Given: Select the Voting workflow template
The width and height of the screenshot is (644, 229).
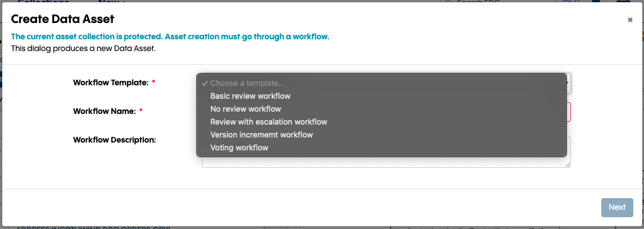Looking at the screenshot, I should pyautogui.click(x=239, y=148).
